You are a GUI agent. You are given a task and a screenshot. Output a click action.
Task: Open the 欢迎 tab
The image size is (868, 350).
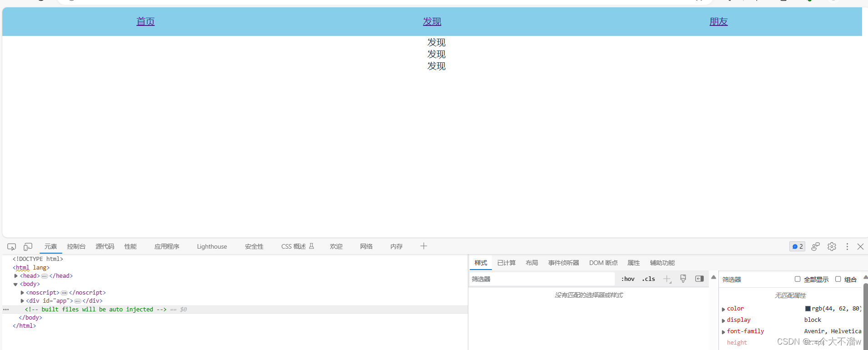point(336,246)
